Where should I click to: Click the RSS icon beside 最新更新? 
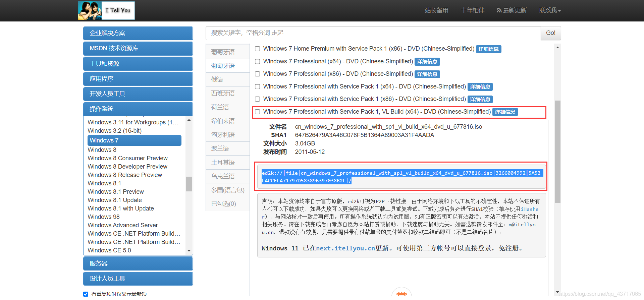[499, 10]
